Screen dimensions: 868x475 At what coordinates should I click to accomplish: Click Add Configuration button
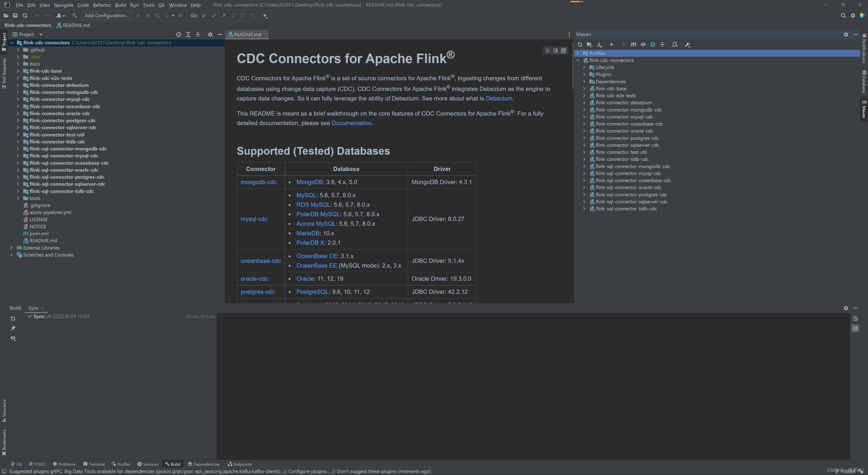(106, 16)
